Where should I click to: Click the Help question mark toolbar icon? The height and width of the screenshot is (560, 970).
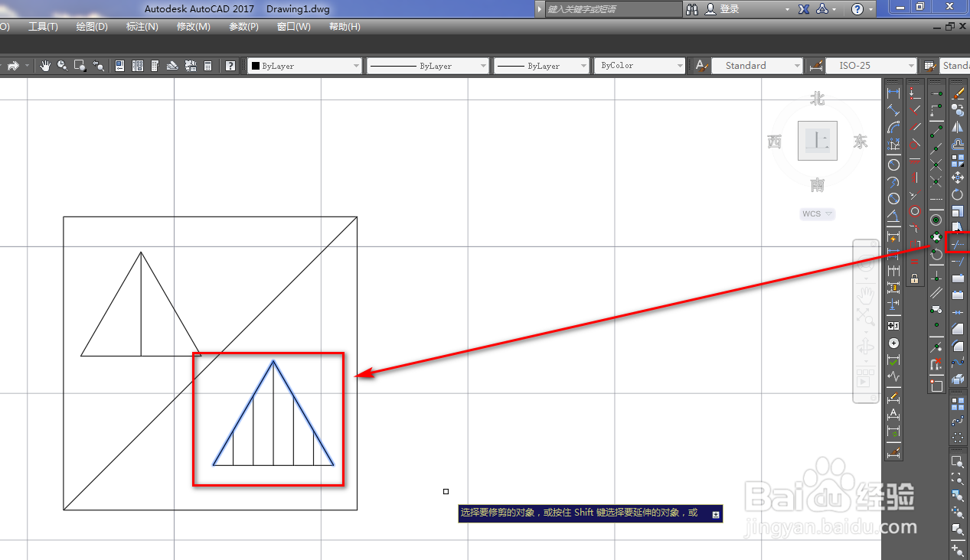230,66
